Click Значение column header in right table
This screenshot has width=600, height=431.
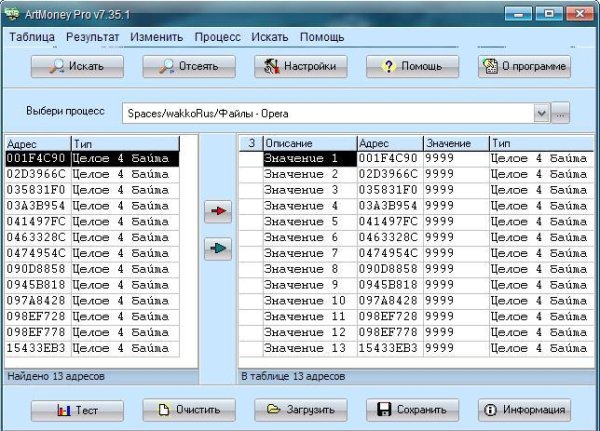click(x=456, y=144)
